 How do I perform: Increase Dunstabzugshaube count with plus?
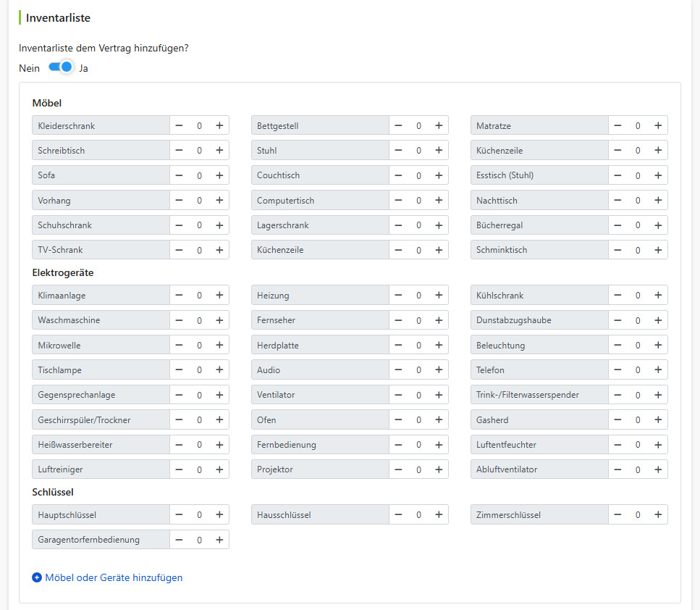(657, 320)
